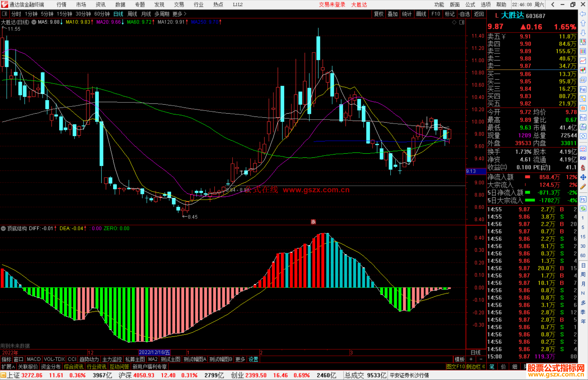Toggle the panel layout icon left of 分时
588x380 pixels.
click(5, 14)
